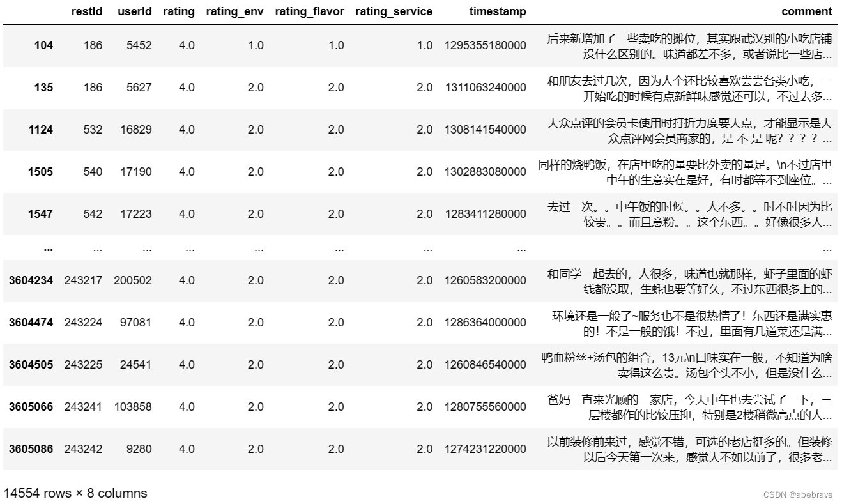Click the restId column header
The width and height of the screenshot is (842, 504).
click(86, 11)
